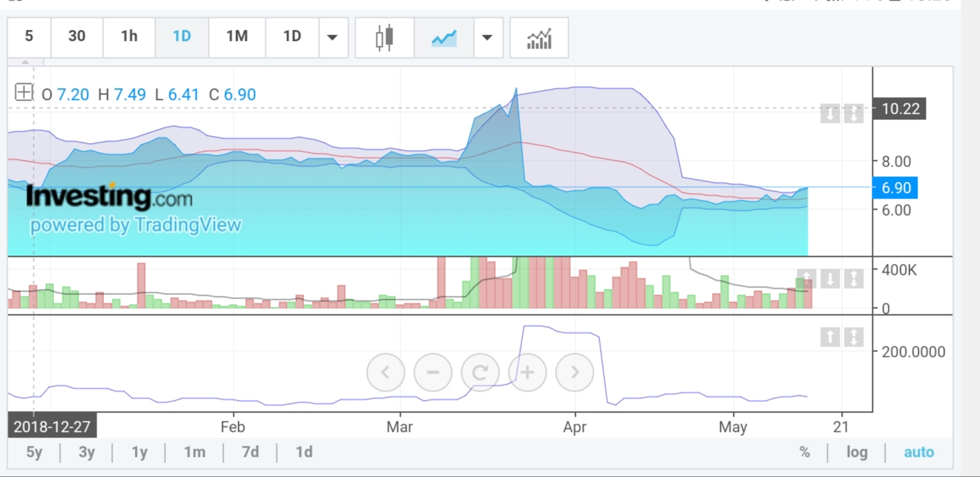Toggle the log scale option
980x477 pixels.
pos(856,453)
